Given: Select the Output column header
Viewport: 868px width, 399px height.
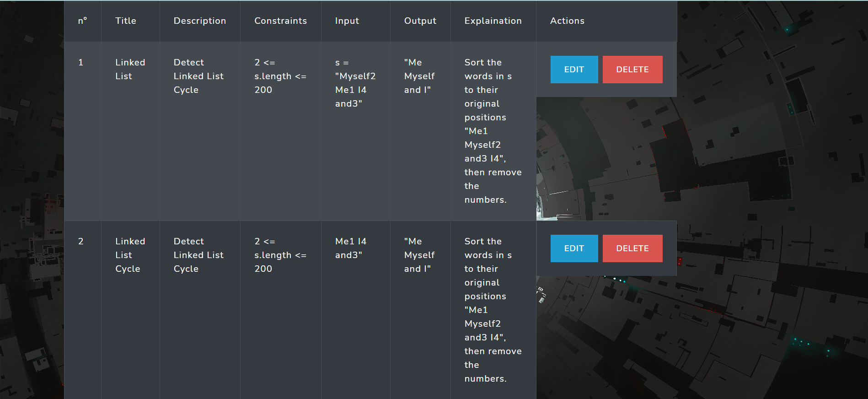Looking at the screenshot, I should point(420,21).
